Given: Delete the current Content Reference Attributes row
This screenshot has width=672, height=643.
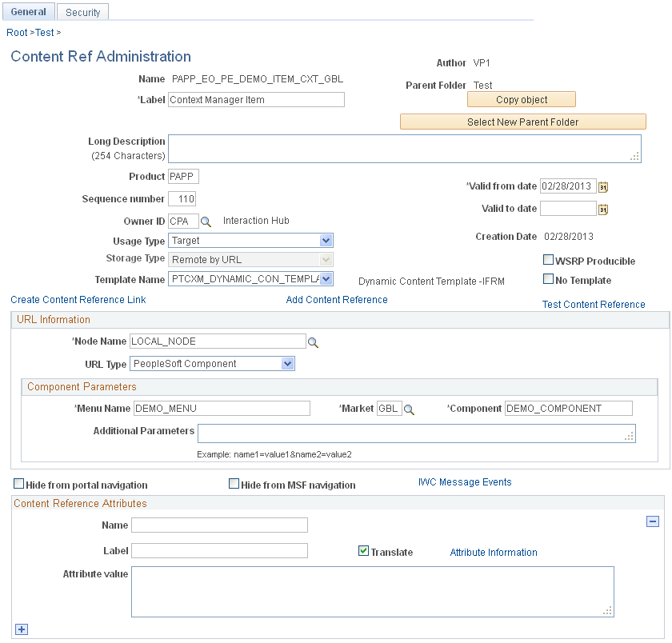Looking at the screenshot, I should pyautogui.click(x=654, y=520).
